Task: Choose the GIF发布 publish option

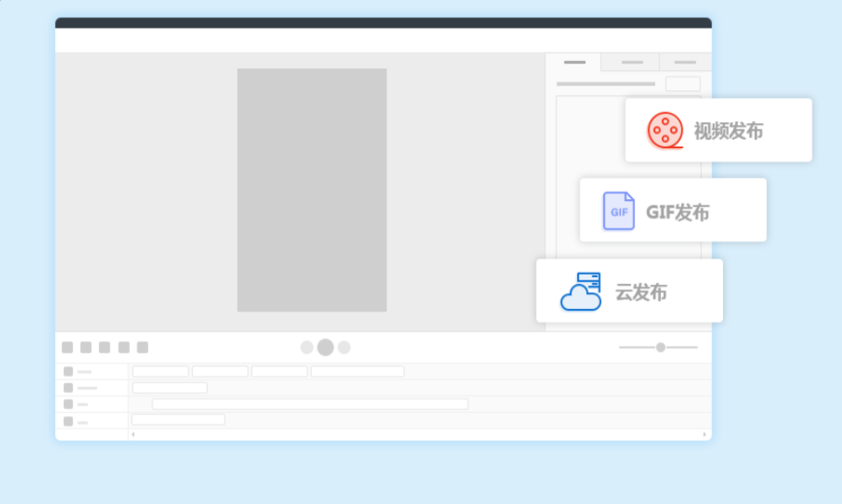Action: pyautogui.click(x=677, y=213)
